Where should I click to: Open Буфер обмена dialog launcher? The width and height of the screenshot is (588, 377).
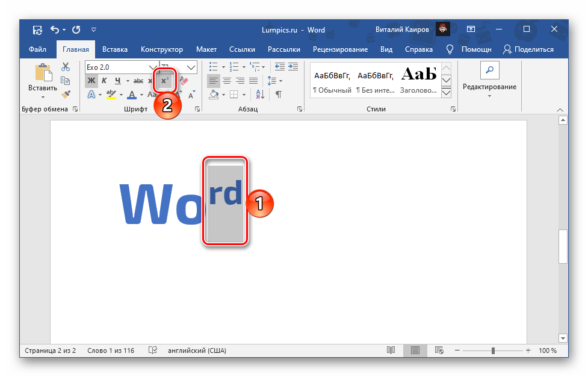point(75,109)
